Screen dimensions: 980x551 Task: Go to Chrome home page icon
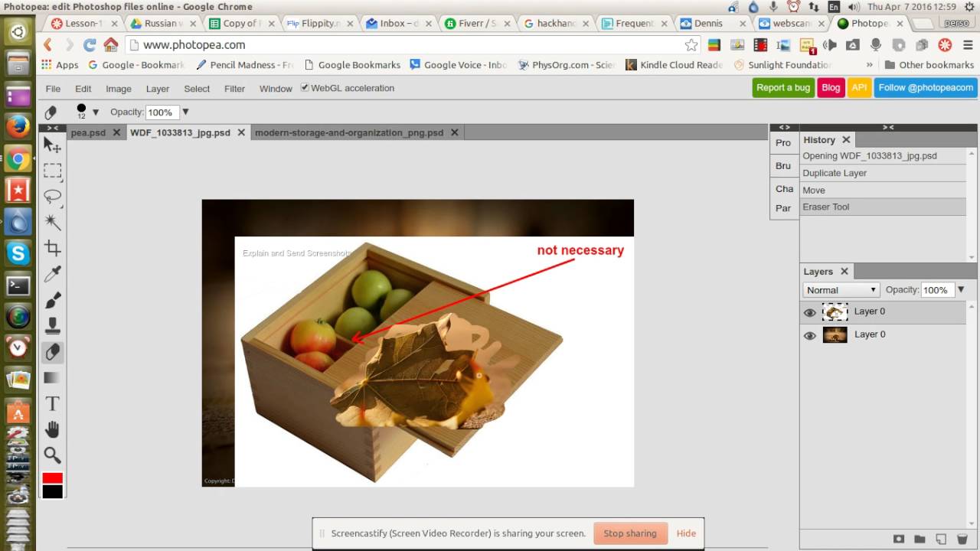pos(111,44)
